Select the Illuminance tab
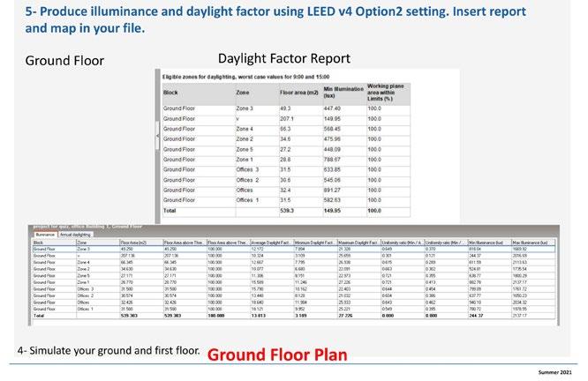588x381 pixels. point(45,235)
